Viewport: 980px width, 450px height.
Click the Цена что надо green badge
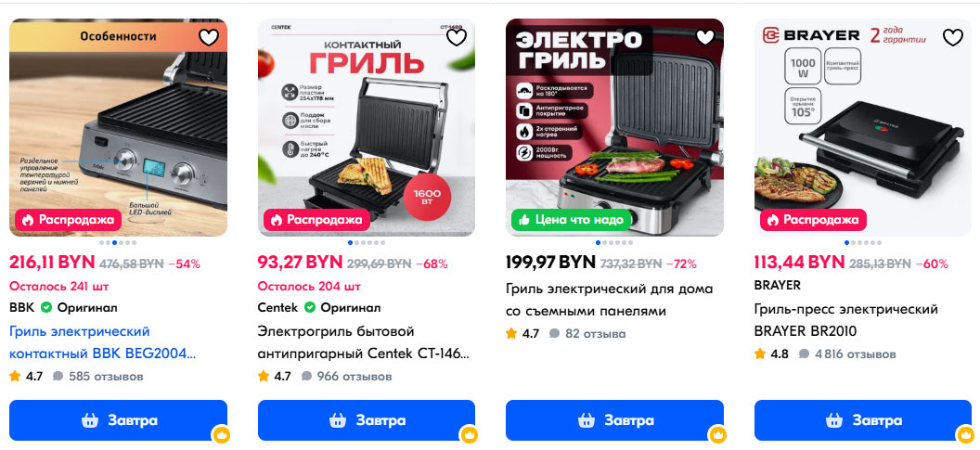pyautogui.click(x=571, y=219)
